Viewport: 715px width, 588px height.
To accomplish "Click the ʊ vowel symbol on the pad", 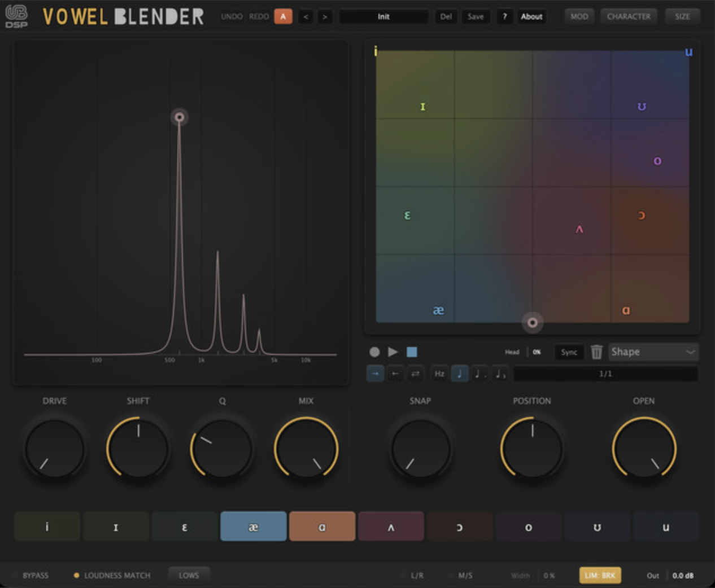I will [x=642, y=106].
